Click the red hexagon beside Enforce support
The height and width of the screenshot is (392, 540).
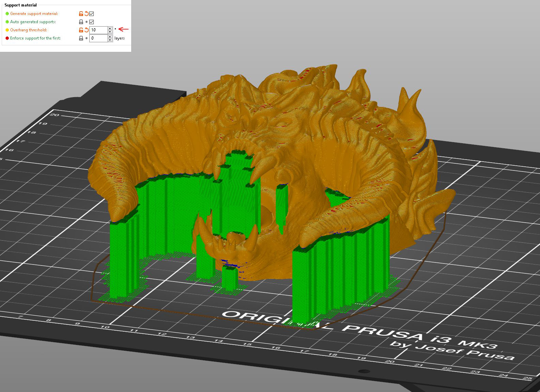click(x=7, y=38)
